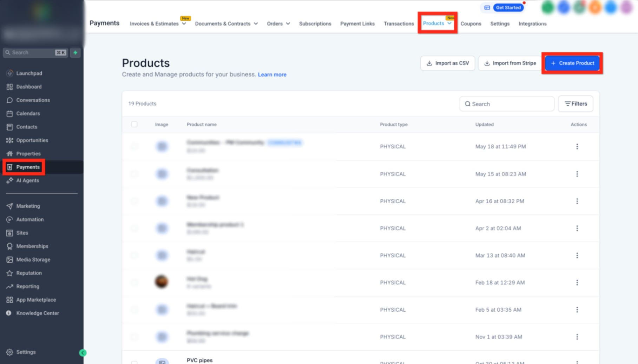Navigate to Opportunities
Viewport: 638px width, 364px height.
[x=32, y=140]
